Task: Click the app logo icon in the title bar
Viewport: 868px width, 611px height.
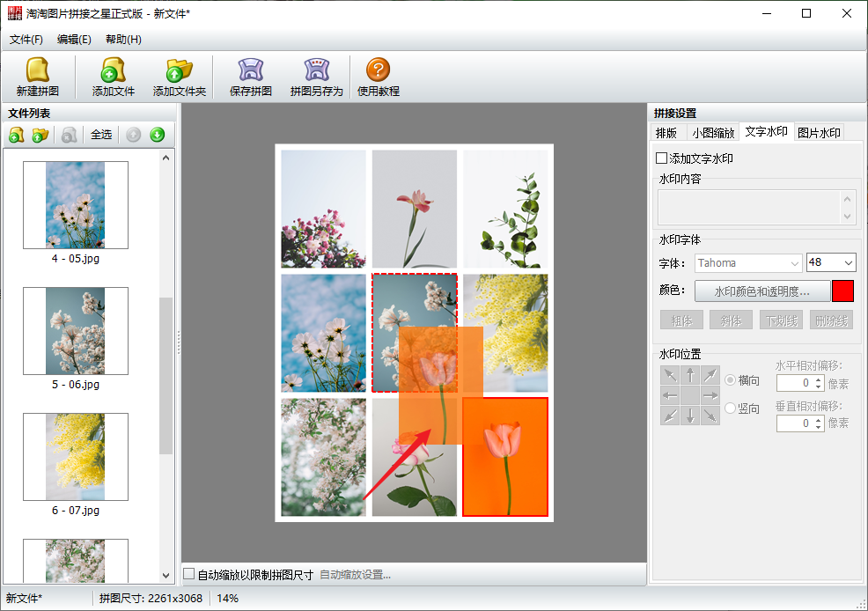Action: point(14,13)
